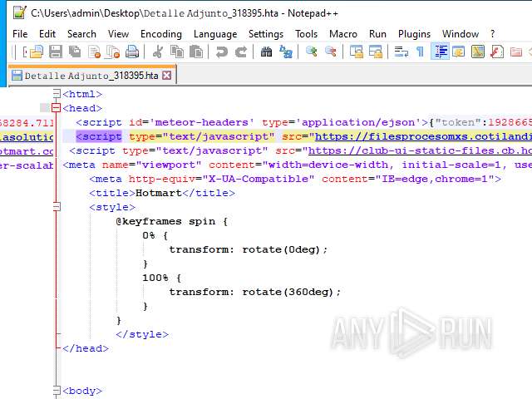The image size is (532, 399).
Task: Click the 'transform: rotate(0deg);' line
Action: pyautogui.click(x=249, y=249)
